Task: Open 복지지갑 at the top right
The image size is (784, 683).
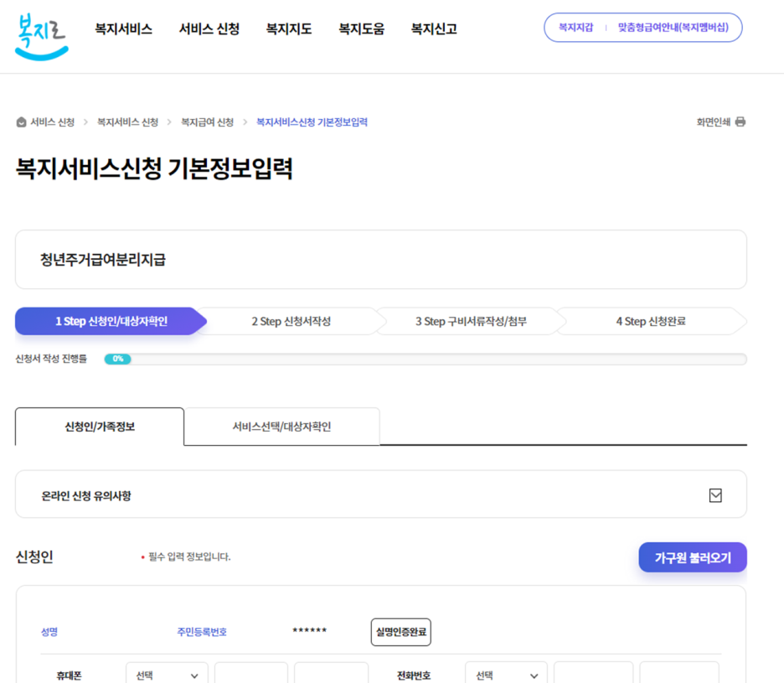Action: (575, 28)
